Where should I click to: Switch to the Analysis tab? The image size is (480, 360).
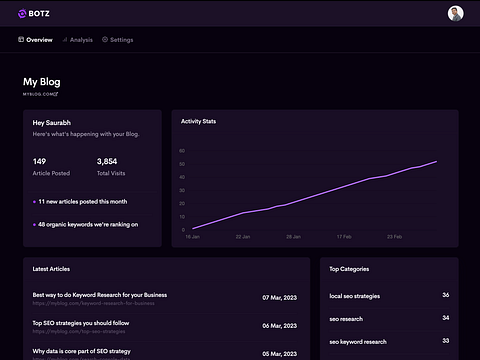pyautogui.click(x=77, y=40)
